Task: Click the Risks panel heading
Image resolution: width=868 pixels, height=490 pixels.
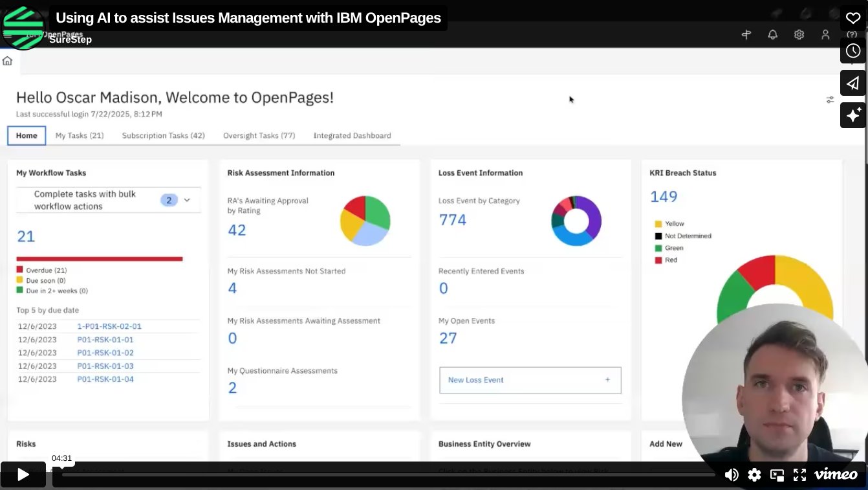Action: pyautogui.click(x=26, y=444)
